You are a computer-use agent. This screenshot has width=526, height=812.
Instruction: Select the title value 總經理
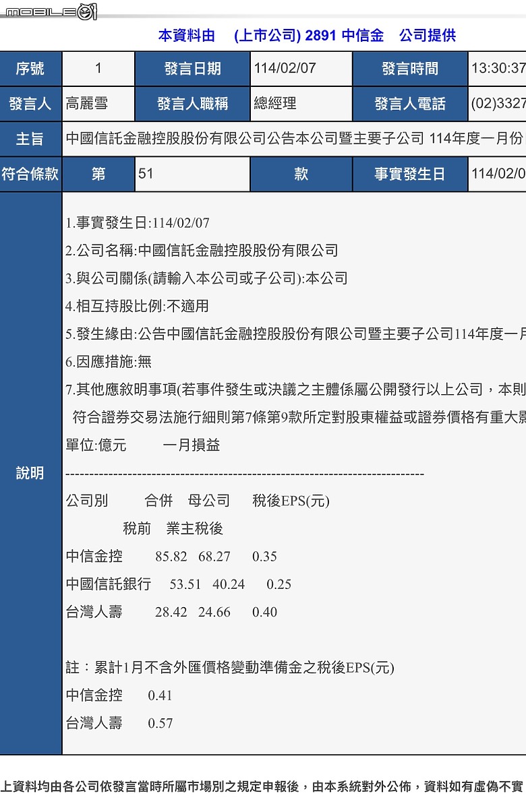coord(275,104)
